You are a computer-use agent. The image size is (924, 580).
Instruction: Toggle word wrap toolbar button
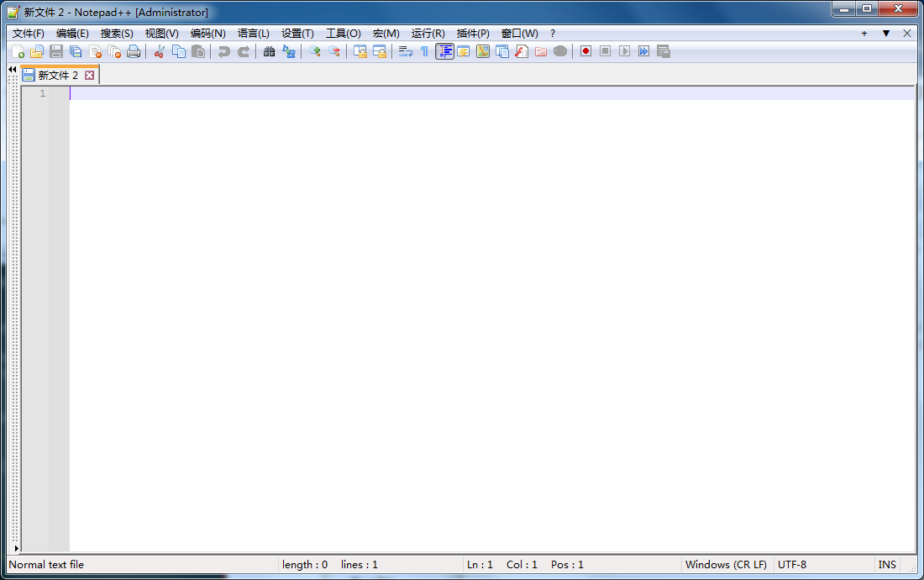pyautogui.click(x=405, y=51)
